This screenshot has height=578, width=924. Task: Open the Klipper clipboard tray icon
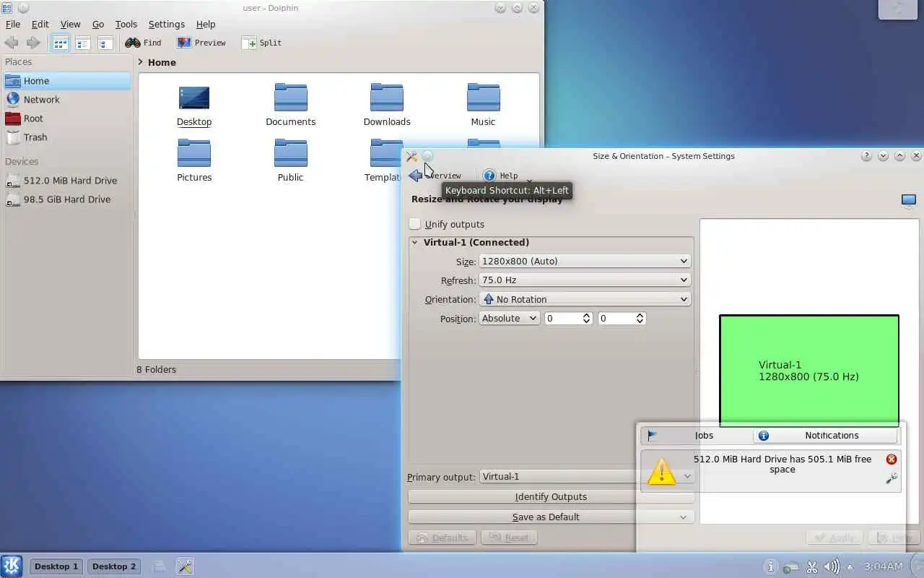point(812,566)
